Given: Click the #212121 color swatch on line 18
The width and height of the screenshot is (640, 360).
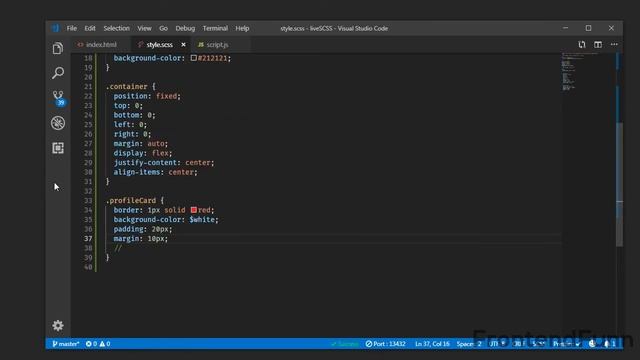Looking at the screenshot, I should [193, 58].
